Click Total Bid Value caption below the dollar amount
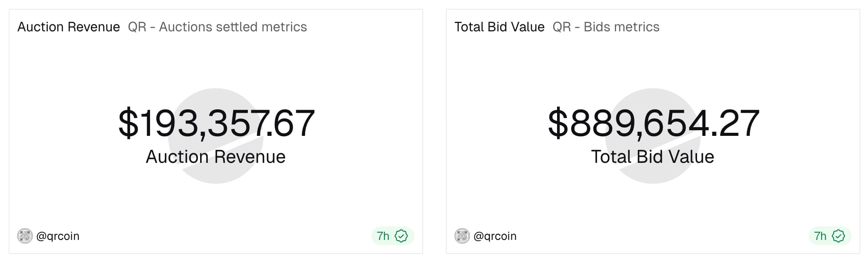Image resolution: width=868 pixels, height=263 pixels. tap(652, 157)
